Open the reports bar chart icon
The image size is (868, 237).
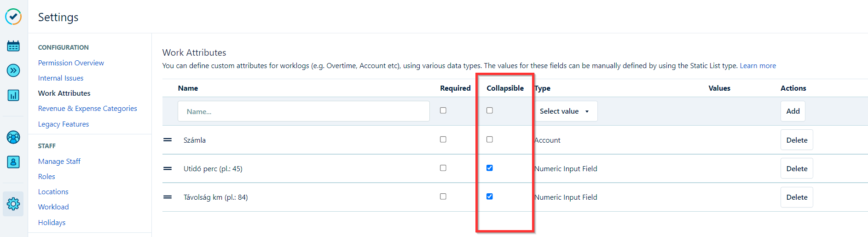[13, 95]
